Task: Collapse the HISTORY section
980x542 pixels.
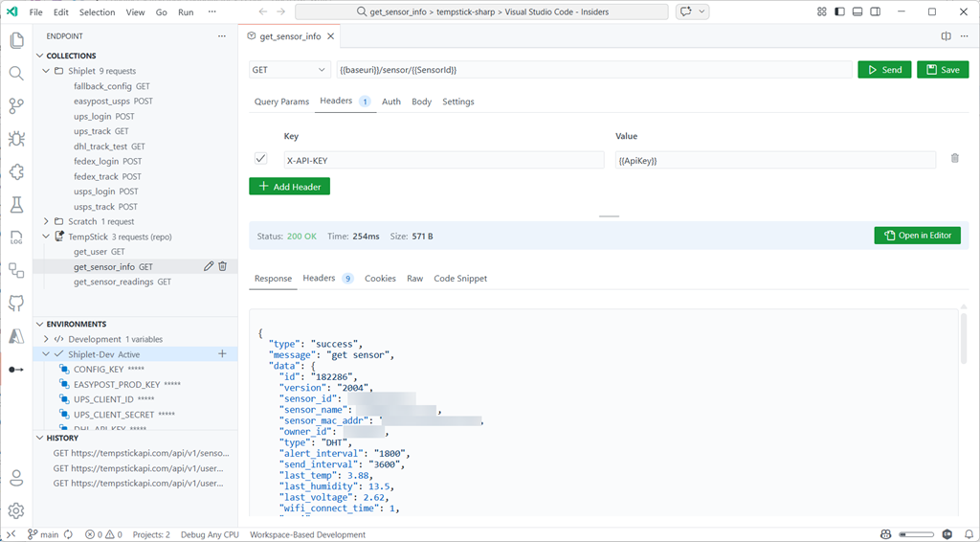Action: click(40, 438)
